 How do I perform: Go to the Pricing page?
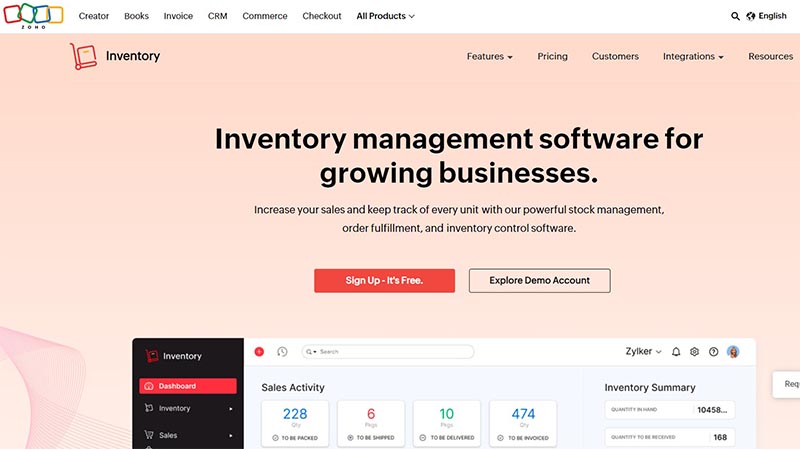coord(553,56)
